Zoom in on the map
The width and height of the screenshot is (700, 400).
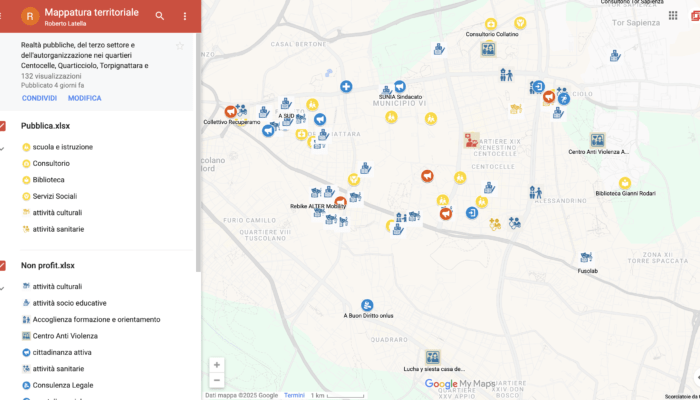pos(217,365)
